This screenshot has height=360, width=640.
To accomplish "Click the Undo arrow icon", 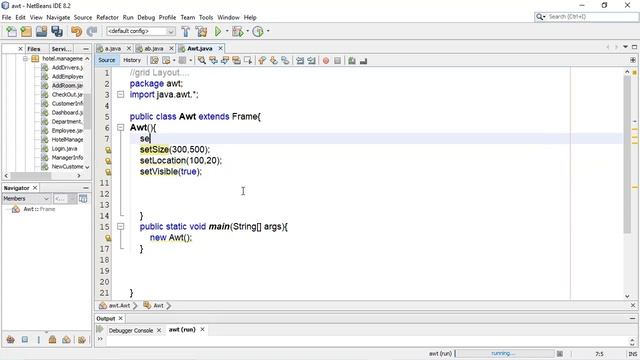I will (76, 31).
